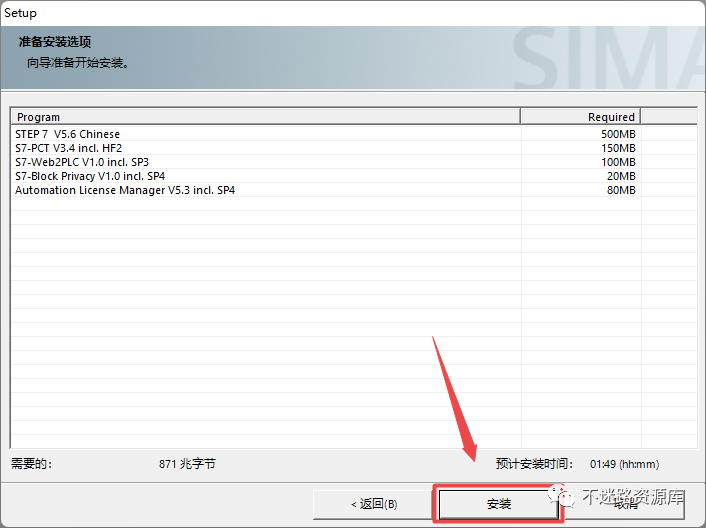Click the 准备安装选项 heading
Image resolution: width=706 pixels, height=528 pixels.
[x=55, y=42]
